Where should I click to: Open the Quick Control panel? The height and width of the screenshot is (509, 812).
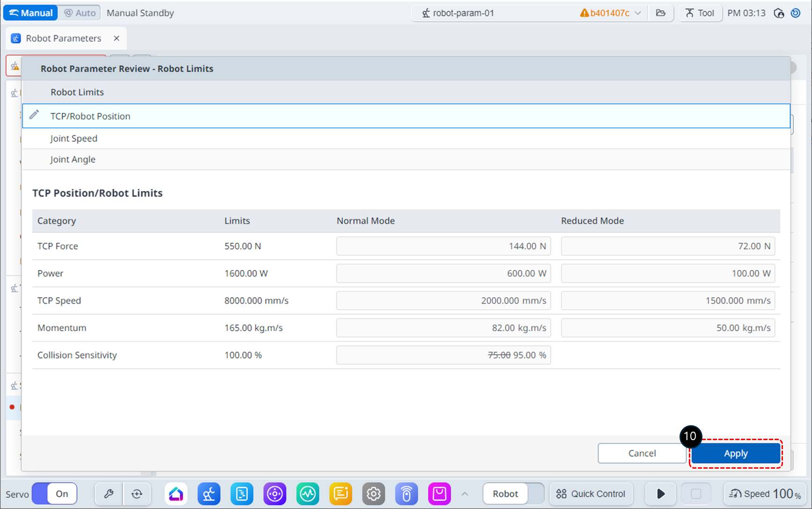[x=591, y=494]
